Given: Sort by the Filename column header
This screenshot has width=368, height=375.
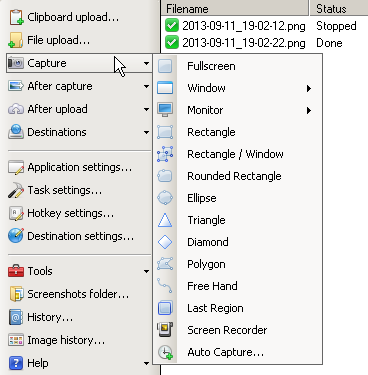Looking at the screenshot, I should point(235,8).
